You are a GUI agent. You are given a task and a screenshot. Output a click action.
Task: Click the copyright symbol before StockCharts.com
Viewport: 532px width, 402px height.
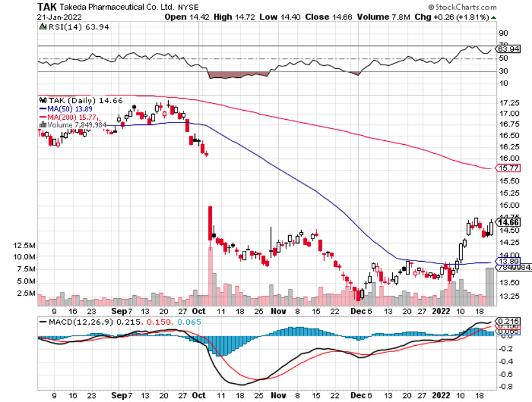point(432,7)
